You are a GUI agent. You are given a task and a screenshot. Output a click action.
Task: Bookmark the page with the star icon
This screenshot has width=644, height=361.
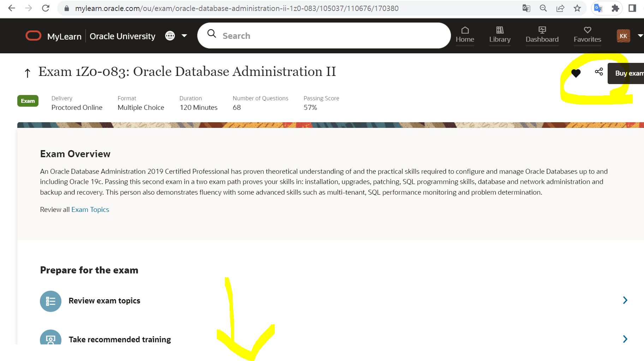[577, 8]
